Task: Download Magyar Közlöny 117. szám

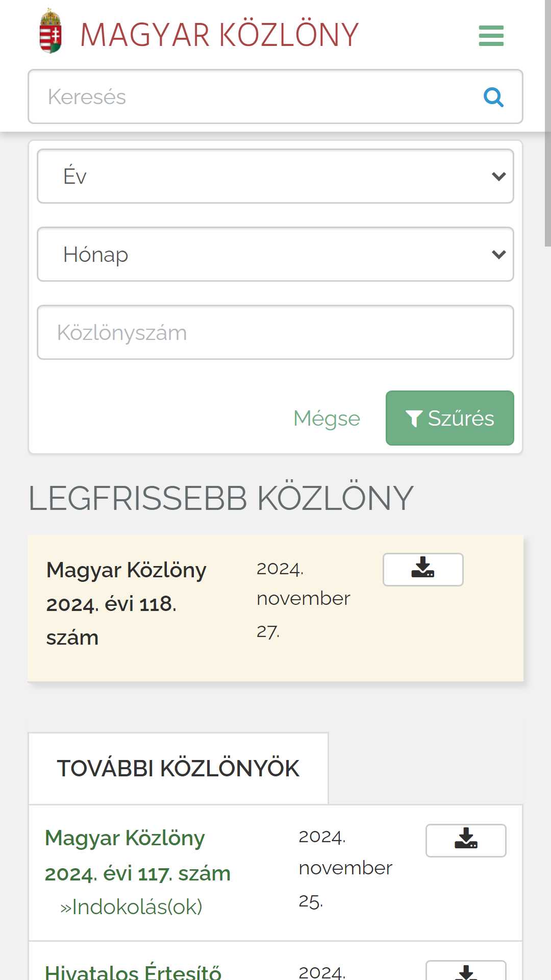Action: tap(466, 840)
